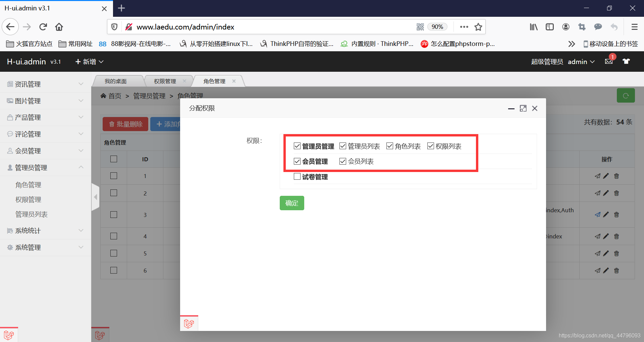
Task: Toggle the sidebar view icon
Action: click(550, 27)
